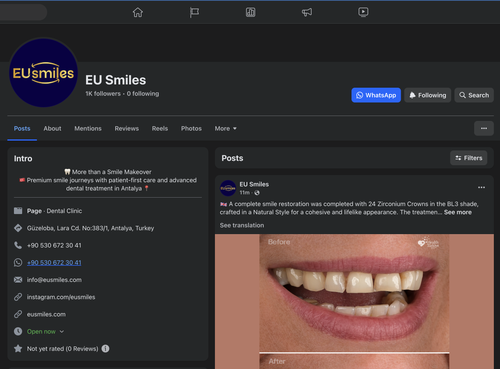Click the search box in top bar

point(22,12)
